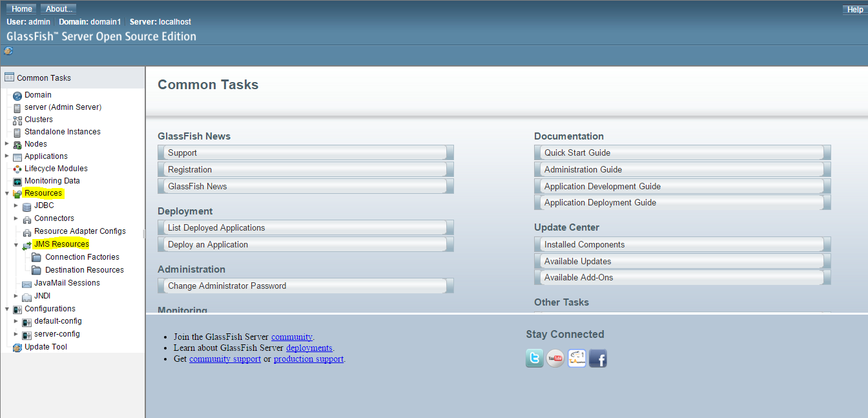868x418 pixels.
Task: Follow the deployments link
Action: tap(309, 348)
